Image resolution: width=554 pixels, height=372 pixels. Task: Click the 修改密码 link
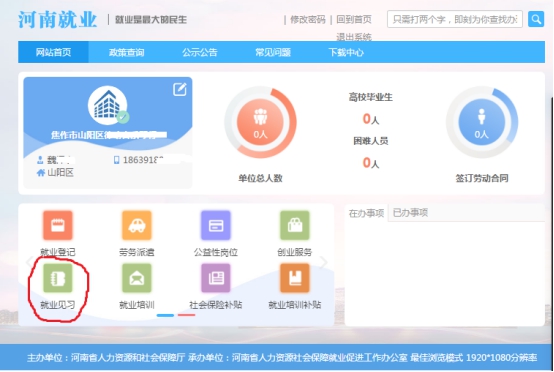tap(308, 19)
